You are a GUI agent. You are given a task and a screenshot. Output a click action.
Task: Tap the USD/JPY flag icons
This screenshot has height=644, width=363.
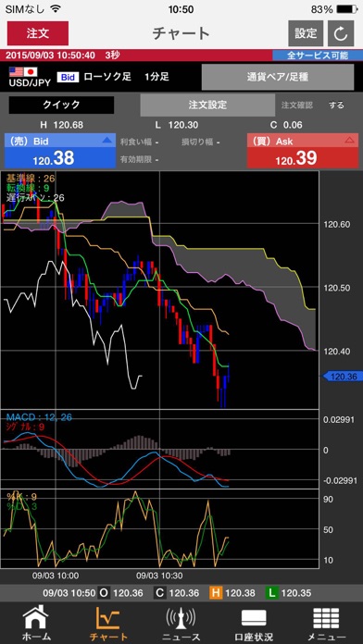click(x=23, y=72)
